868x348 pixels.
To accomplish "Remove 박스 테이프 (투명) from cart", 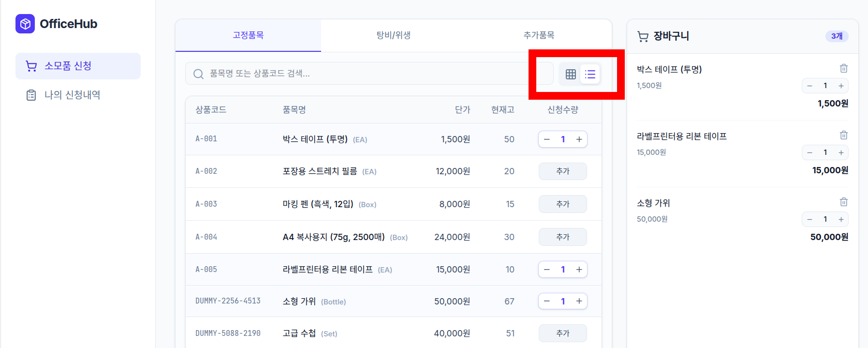I will (844, 68).
